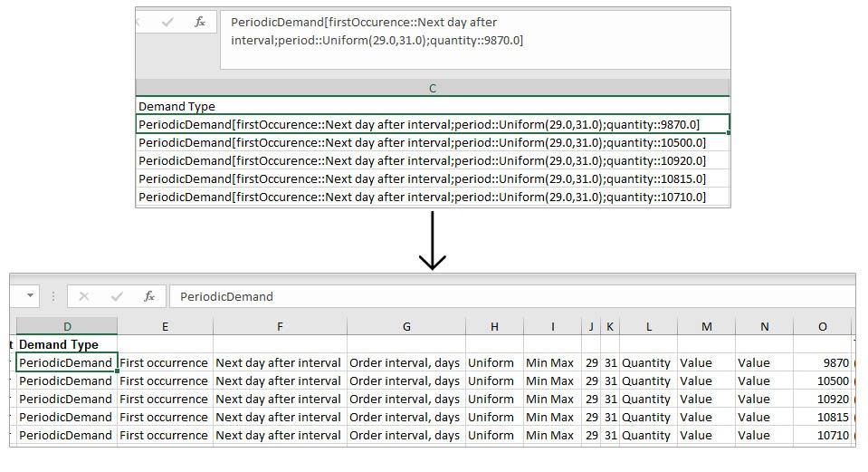Click 'First occurrence' cell in the 10920 row

pyautogui.click(x=165, y=399)
